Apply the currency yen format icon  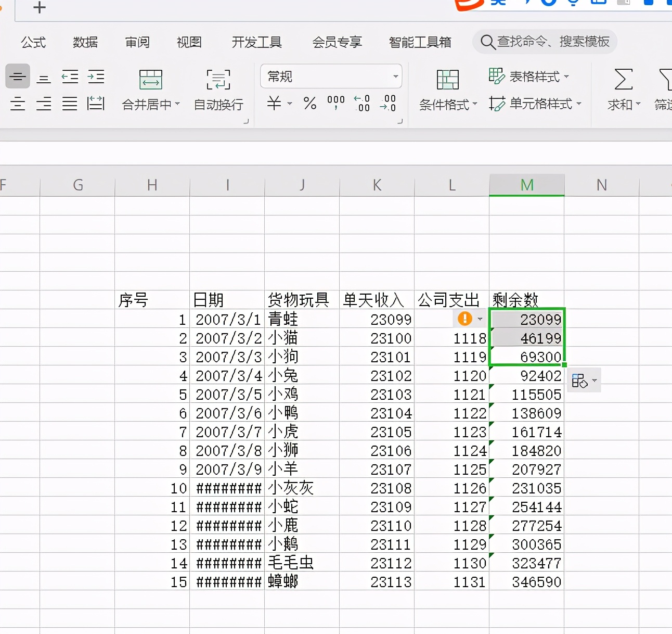point(274,103)
